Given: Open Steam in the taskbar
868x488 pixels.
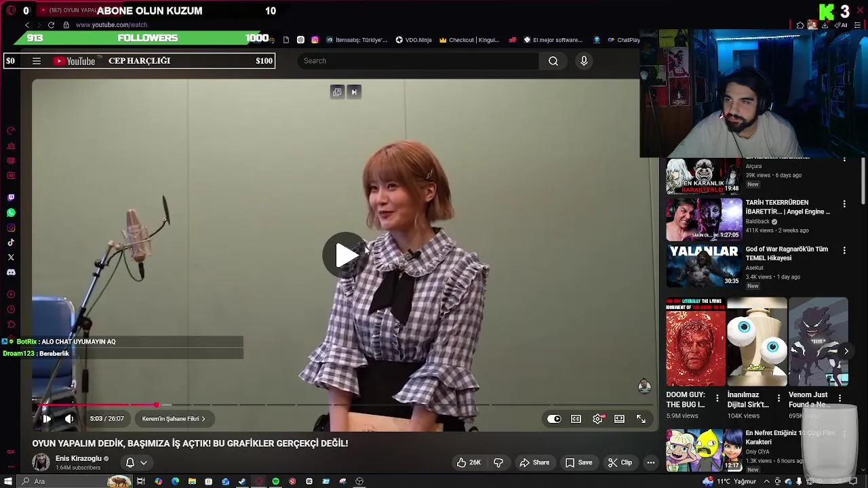Looking at the screenshot, I should click(242, 481).
